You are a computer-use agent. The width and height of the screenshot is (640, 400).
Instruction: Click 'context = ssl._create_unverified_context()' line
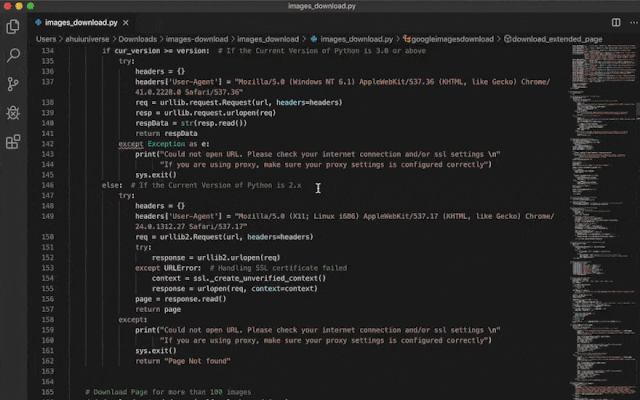click(x=239, y=278)
